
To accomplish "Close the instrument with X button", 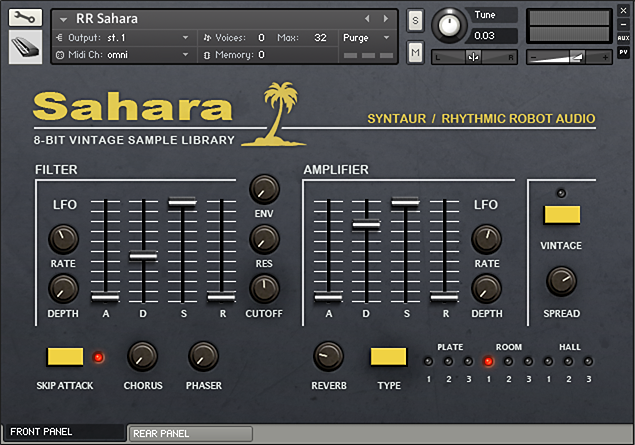I will coord(623,11).
